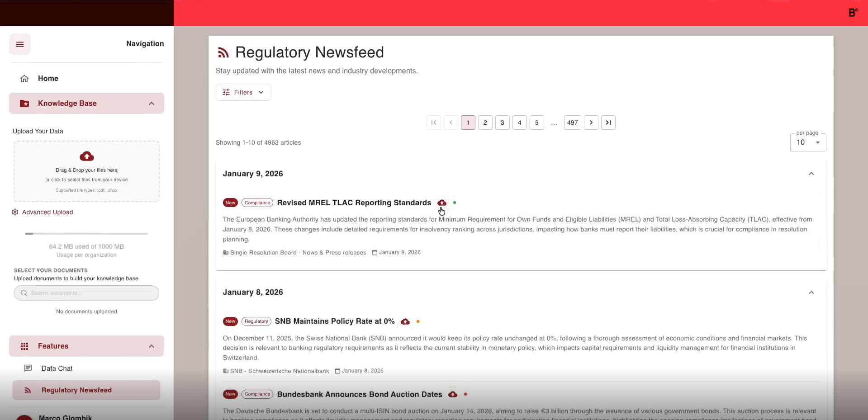The height and width of the screenshot is (420, 868).
Task: Collapse the January 9, 2026 section
Action: point(811,174)
